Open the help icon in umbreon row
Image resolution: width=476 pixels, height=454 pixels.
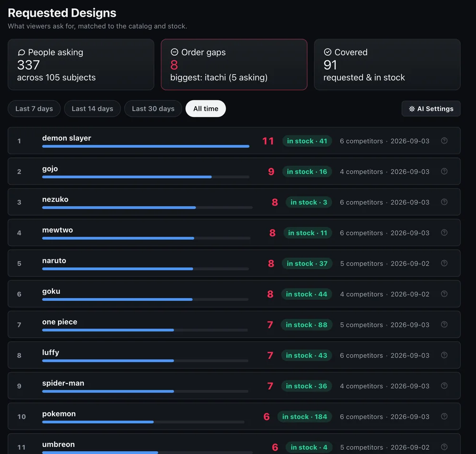click(444, 447)
